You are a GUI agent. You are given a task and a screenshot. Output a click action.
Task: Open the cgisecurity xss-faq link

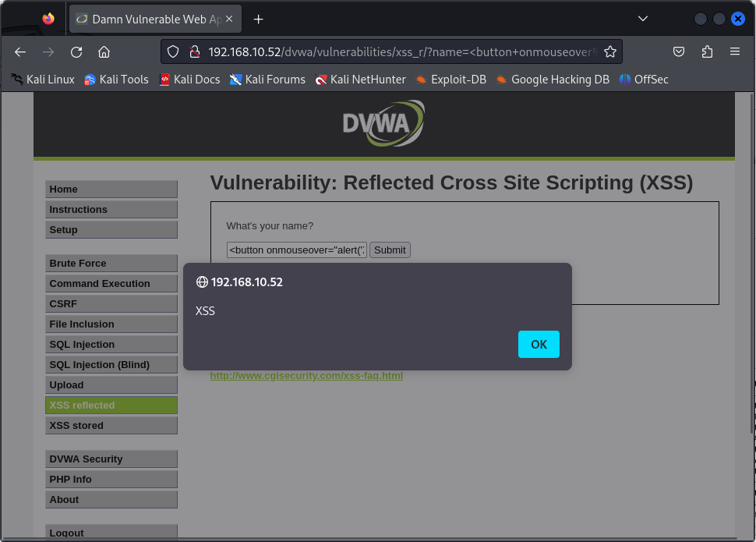pos(306,375)
